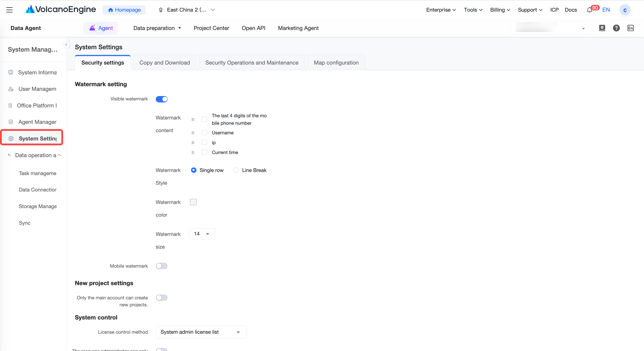Screen dimensions: 644x351
Task: Toggle main account only project creation
Action: (x=161, y=298)
